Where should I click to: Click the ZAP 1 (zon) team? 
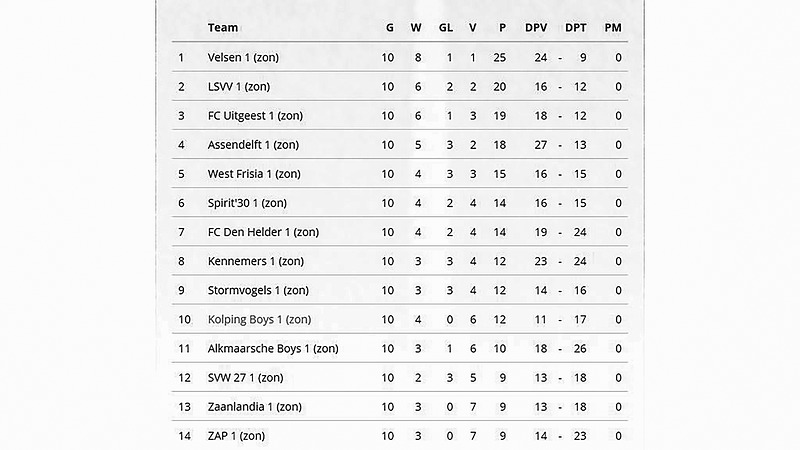point(237,436)
